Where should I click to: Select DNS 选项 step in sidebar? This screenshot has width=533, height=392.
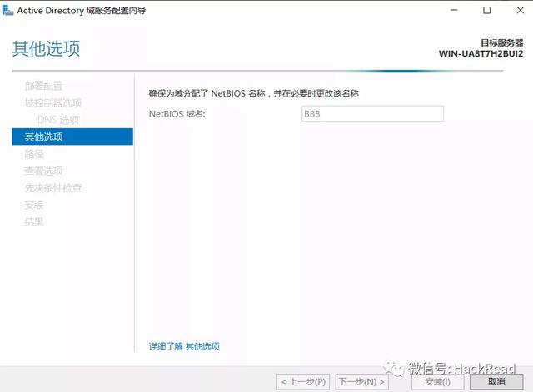pyautogui.click(x=57, y=120)
